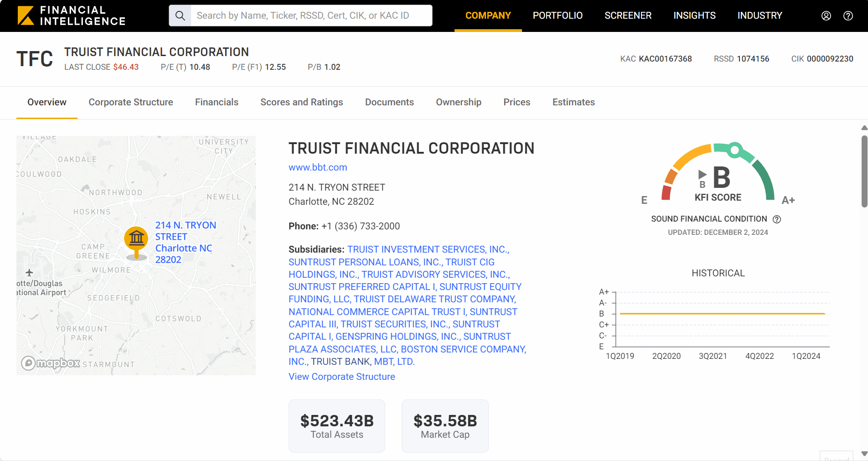Screen dimensions: 868x461
Task: Click the 1Q2024 axis label
Action: (x=806, y=356)
